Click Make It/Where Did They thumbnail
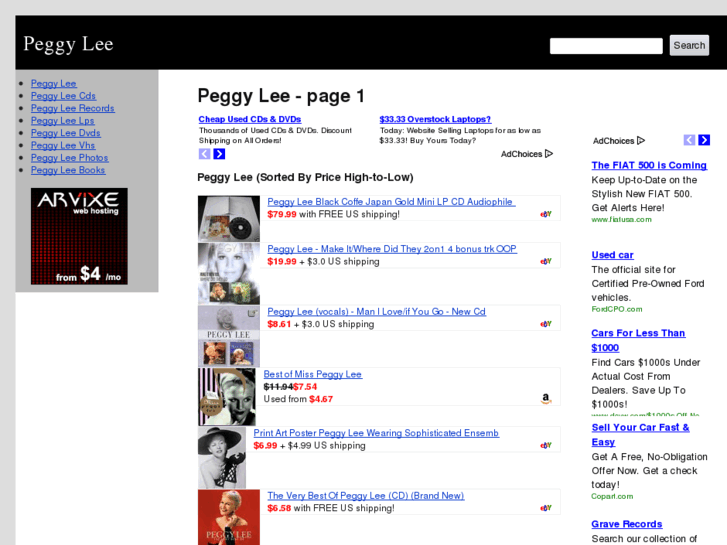Image resolution: width=727 pixels, height=545 pixels. click(x=229, y=274)
